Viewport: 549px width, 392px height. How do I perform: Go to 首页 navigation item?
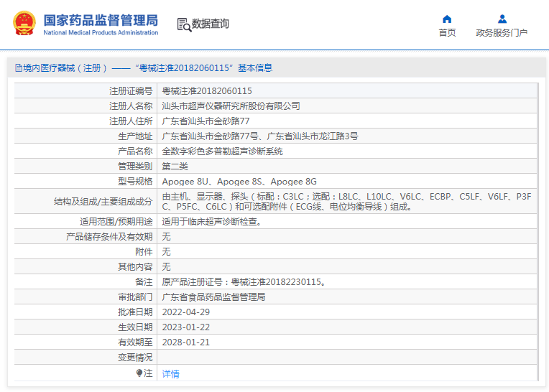(x=447, y=32)
